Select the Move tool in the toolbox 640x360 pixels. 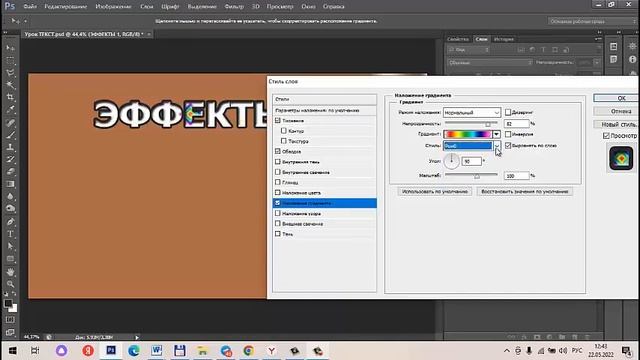pyautogui.click(x=10, y=48)
